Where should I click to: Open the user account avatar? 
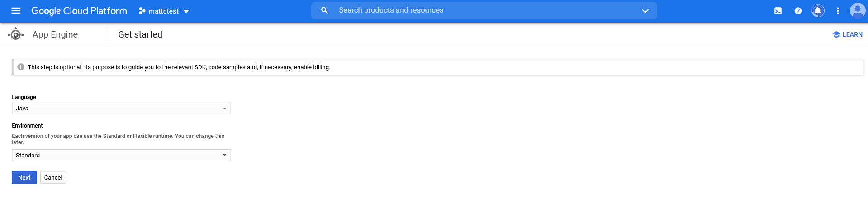[x=857, y=10]
